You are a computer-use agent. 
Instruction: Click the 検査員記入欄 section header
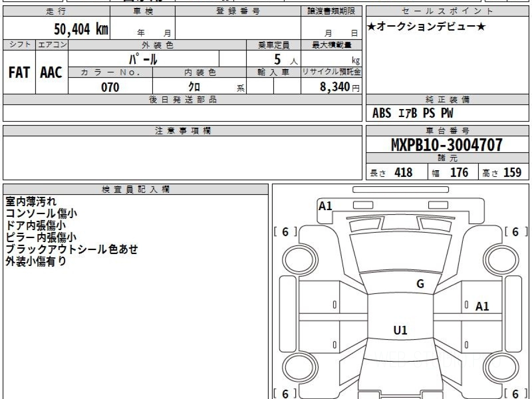(136, 189)
